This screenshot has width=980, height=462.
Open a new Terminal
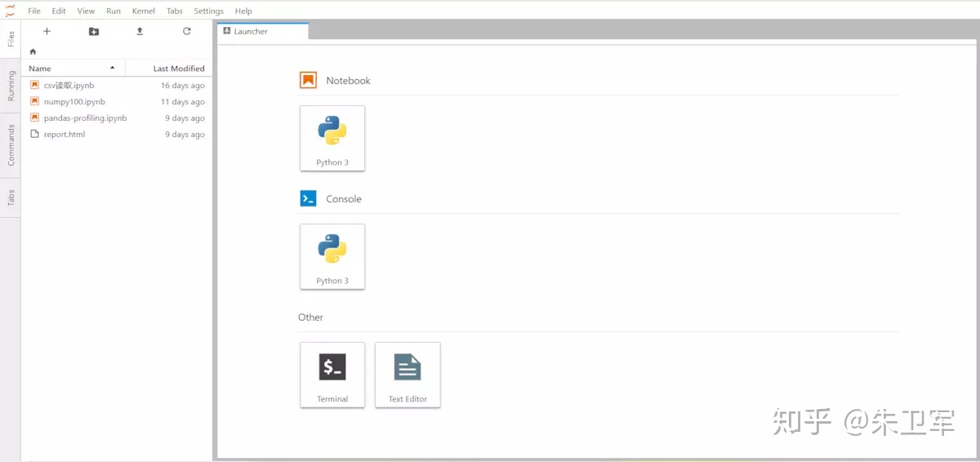(332, 375)
